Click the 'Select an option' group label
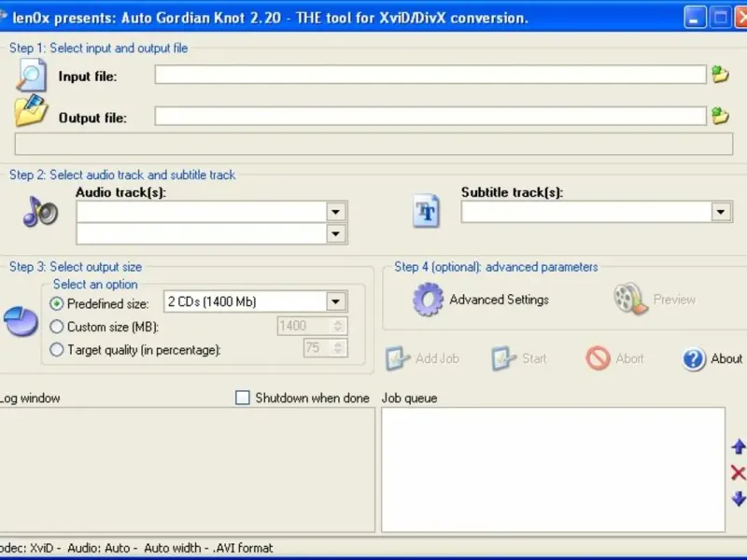 95,285
